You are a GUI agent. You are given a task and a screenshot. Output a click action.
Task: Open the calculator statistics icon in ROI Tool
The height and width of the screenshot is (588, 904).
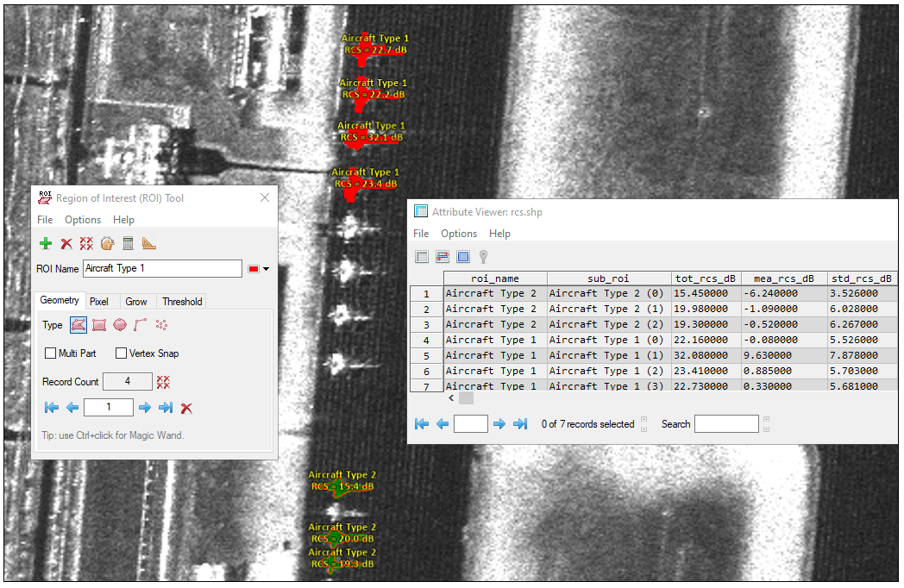pos(128,244)
